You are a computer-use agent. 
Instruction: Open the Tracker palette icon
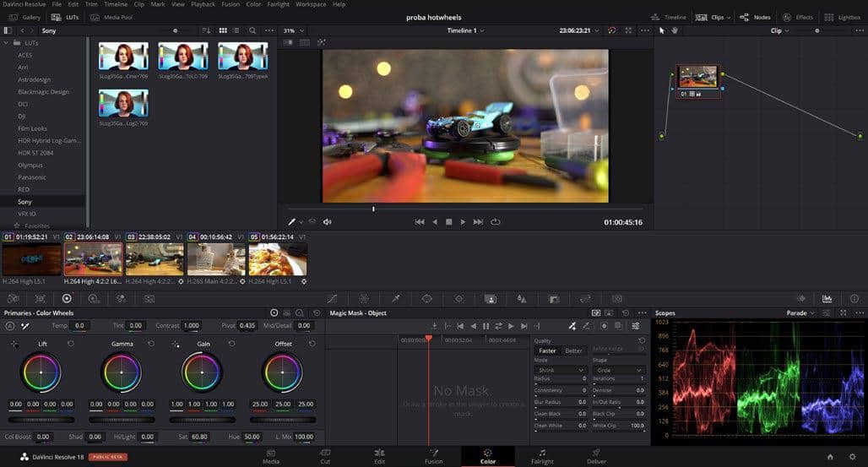pos(458,299)
